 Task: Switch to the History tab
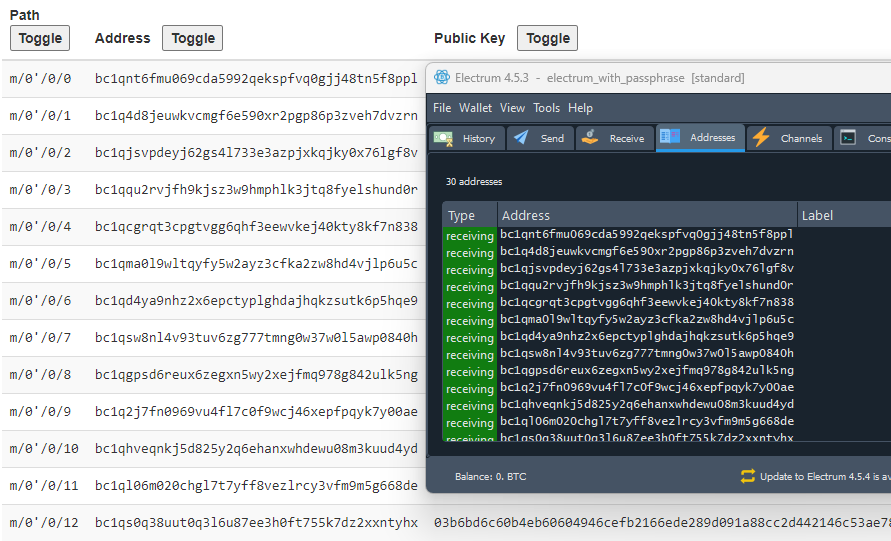(x=467, y=138)
